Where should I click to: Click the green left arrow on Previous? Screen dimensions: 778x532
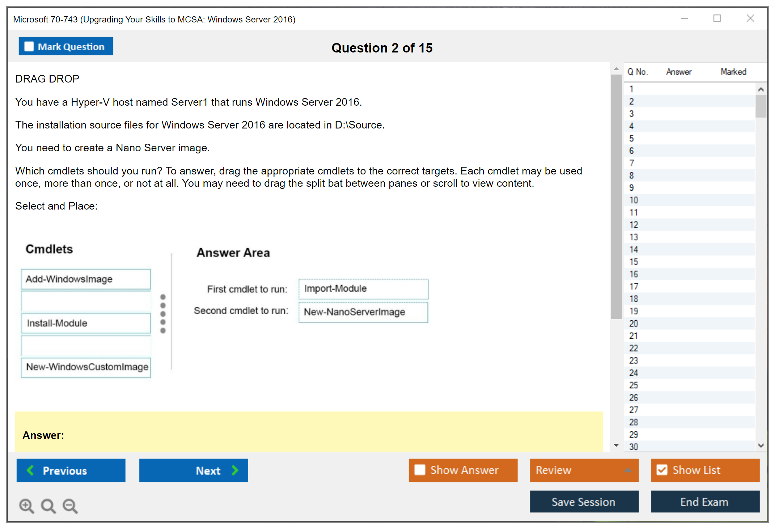tap(30, 470)
